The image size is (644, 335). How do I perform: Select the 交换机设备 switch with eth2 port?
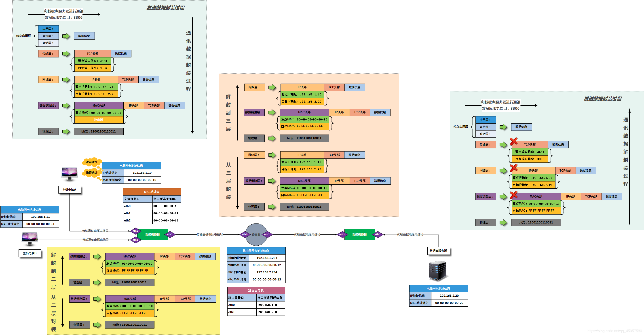coord(152,234)
